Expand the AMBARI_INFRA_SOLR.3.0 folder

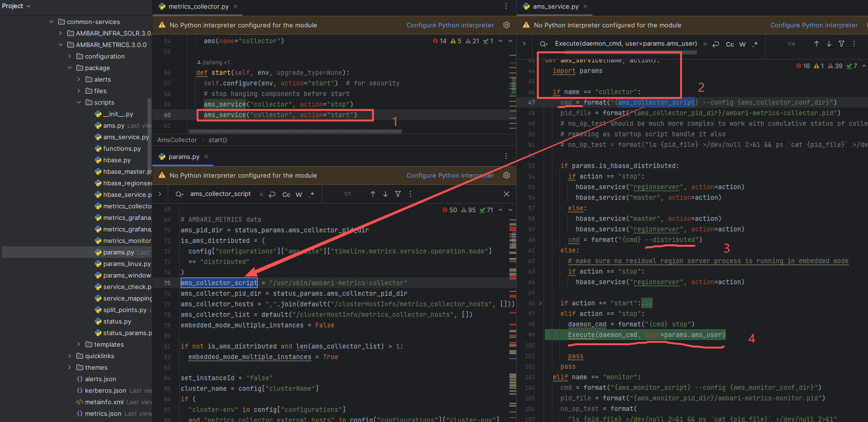[x=61, y=33]
